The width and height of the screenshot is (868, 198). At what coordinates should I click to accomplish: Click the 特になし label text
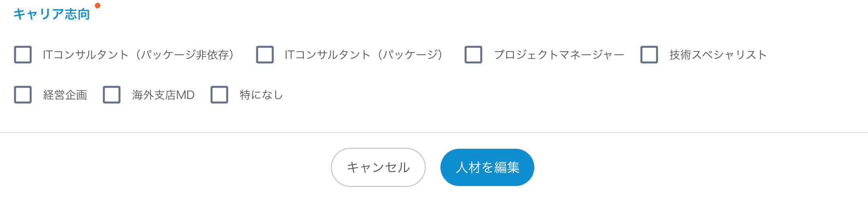click(261, 95)
